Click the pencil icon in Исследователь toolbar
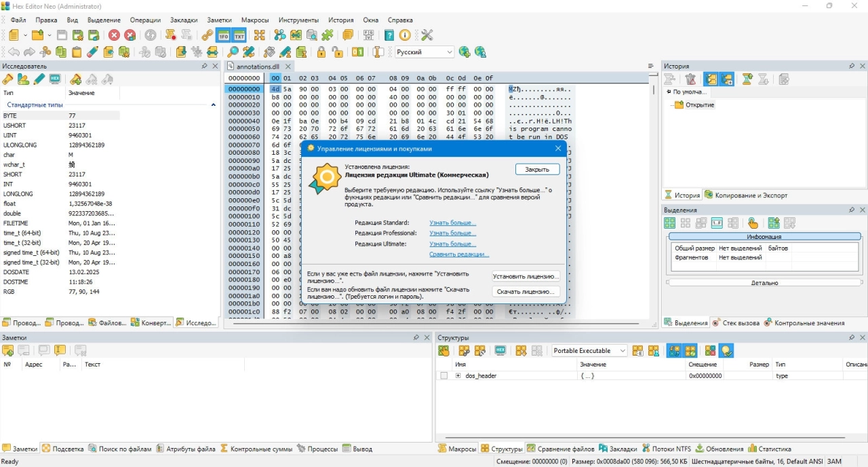 [x=39, y=79]
